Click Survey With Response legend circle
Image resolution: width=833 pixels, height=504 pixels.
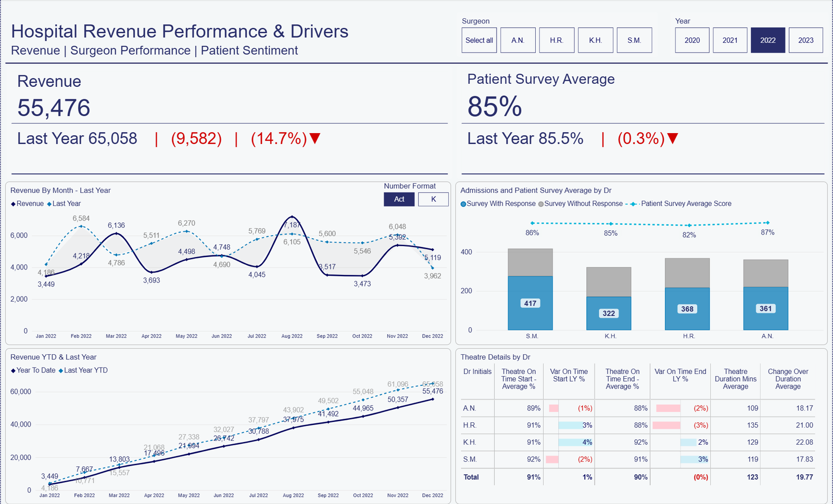[463, 204]
